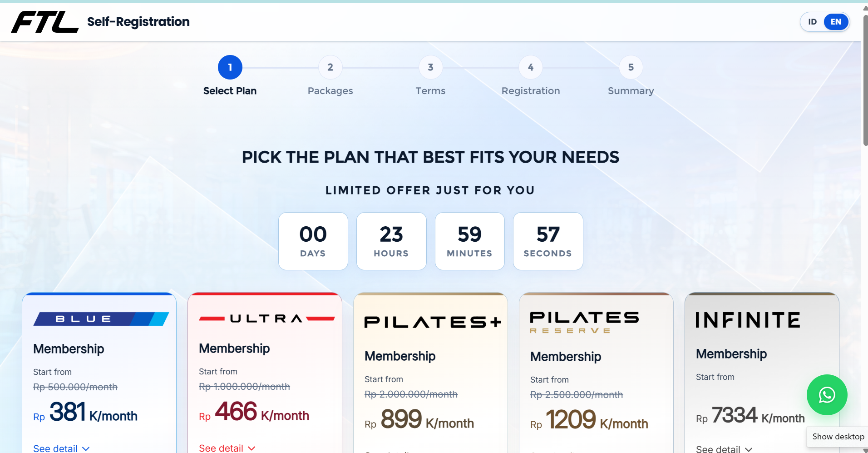Expand See detail under INFINITE membership
868x453 pixels.
click(724, 448)
